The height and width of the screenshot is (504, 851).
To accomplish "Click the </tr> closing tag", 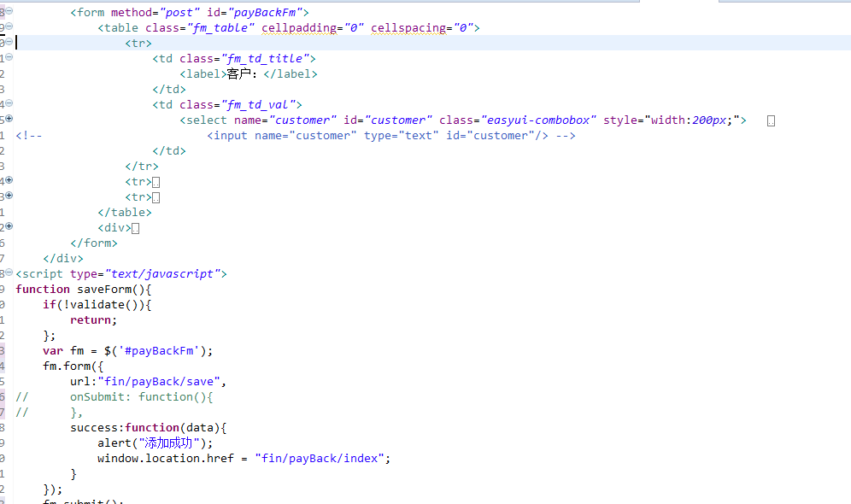I will (142, 167).
